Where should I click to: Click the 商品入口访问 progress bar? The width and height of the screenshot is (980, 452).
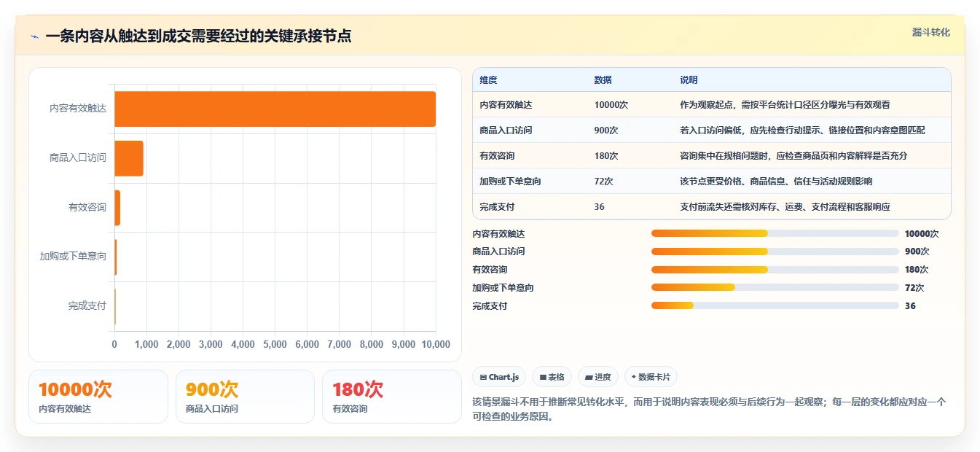click(x=775, y=251)
